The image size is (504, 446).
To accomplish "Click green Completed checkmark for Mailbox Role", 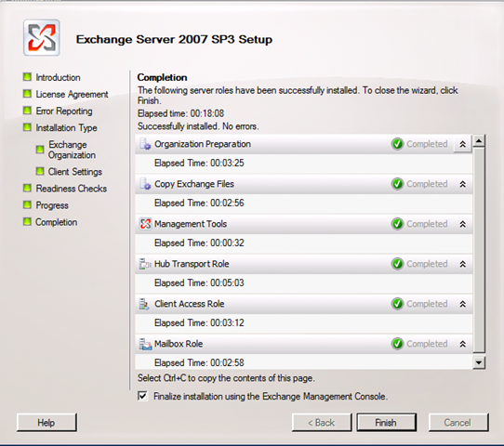I will click(x=397, y=344).
